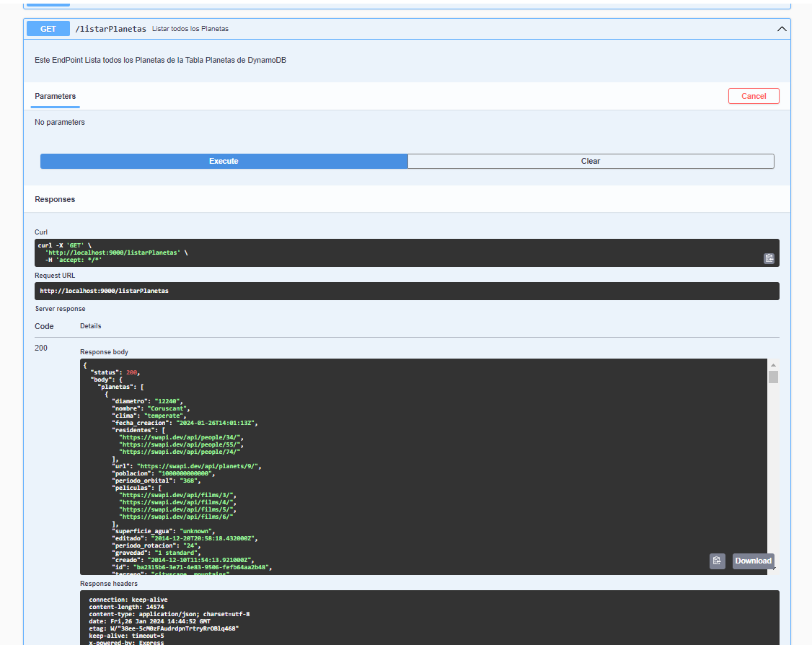The width and height of the screenshot is (812, 671).
Task: Click the "editado" timestamp line
Action: pyautogui.click(x=185, y=538)
